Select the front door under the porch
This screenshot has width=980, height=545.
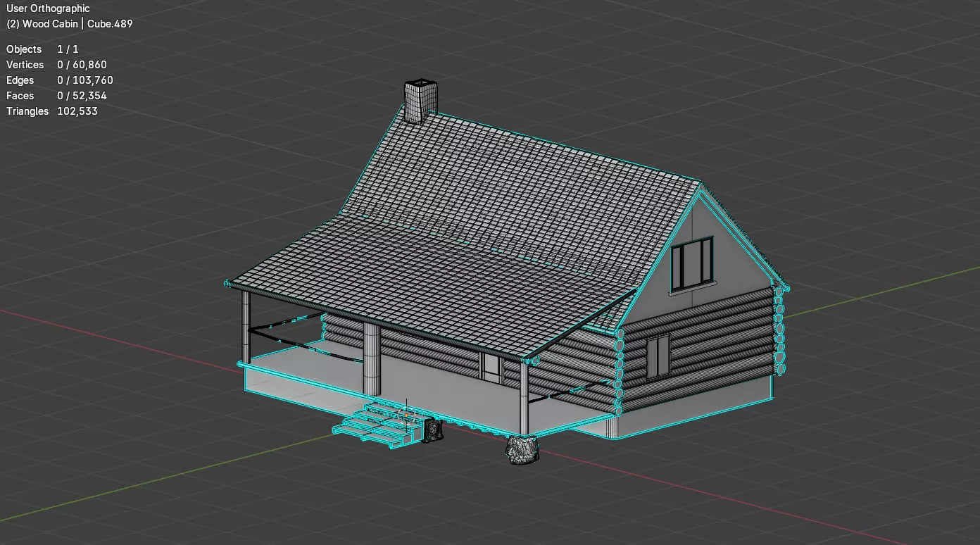(x=491, y=368)
